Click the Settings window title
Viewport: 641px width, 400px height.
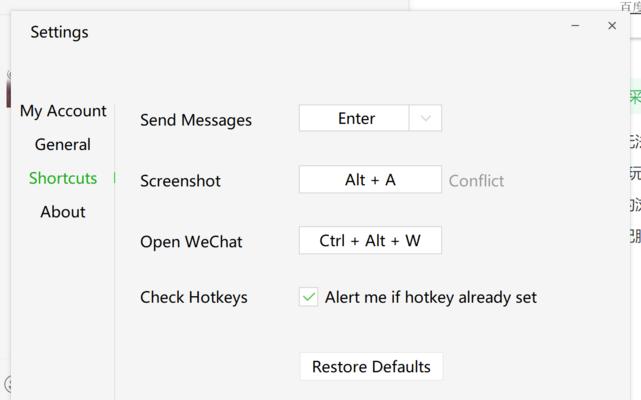[59, 32]
